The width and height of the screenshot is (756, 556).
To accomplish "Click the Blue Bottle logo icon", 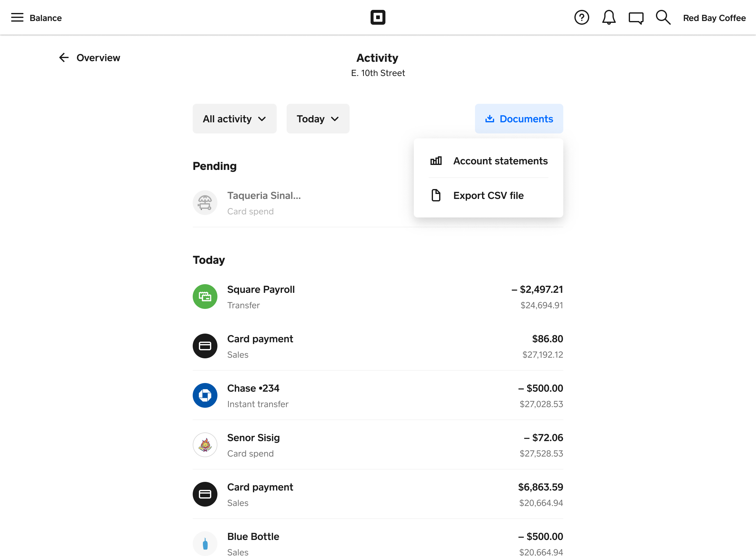I will [205, 543].
